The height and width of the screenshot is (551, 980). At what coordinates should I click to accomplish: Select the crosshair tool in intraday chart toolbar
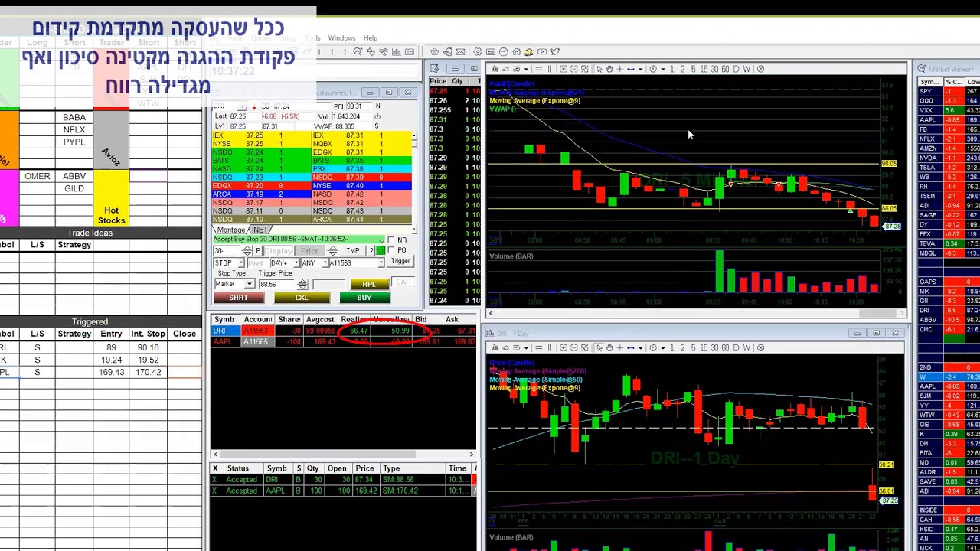click(619, 69)
